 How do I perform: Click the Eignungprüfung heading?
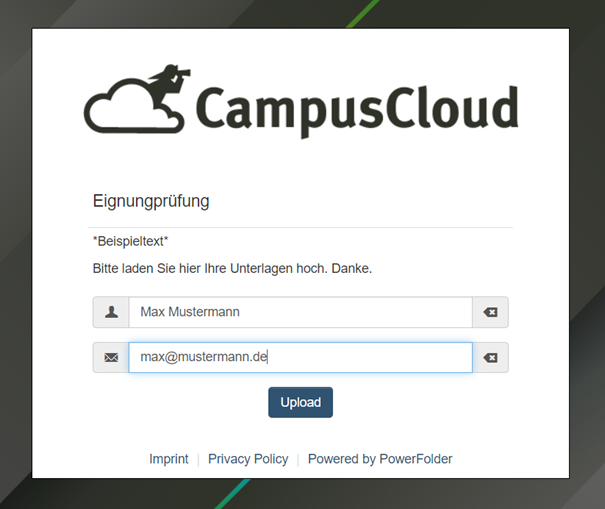(x=151, y=201)
